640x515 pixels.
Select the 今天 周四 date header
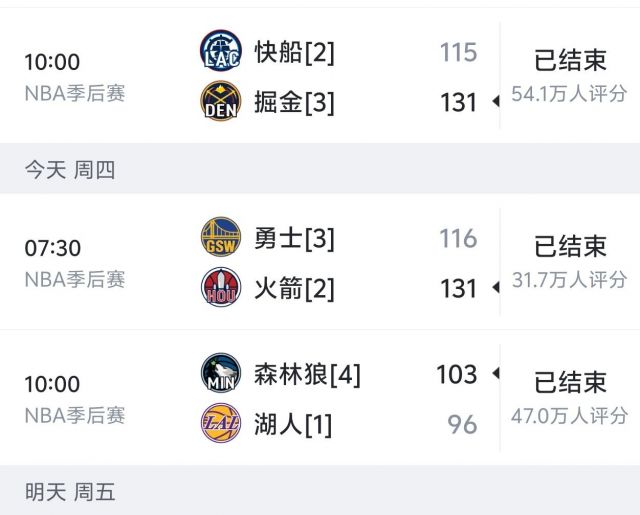(70, 170)
